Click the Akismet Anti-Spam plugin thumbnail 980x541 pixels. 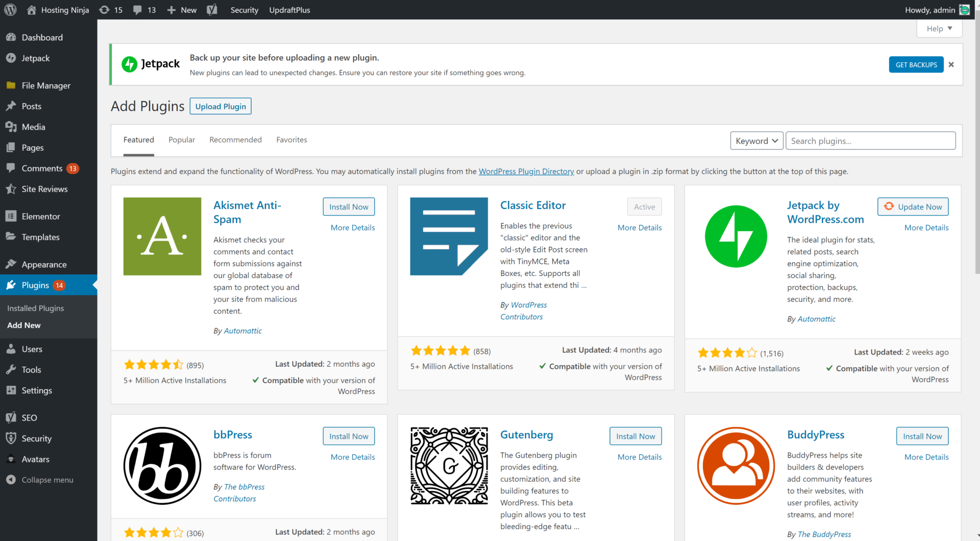(162, 237)
